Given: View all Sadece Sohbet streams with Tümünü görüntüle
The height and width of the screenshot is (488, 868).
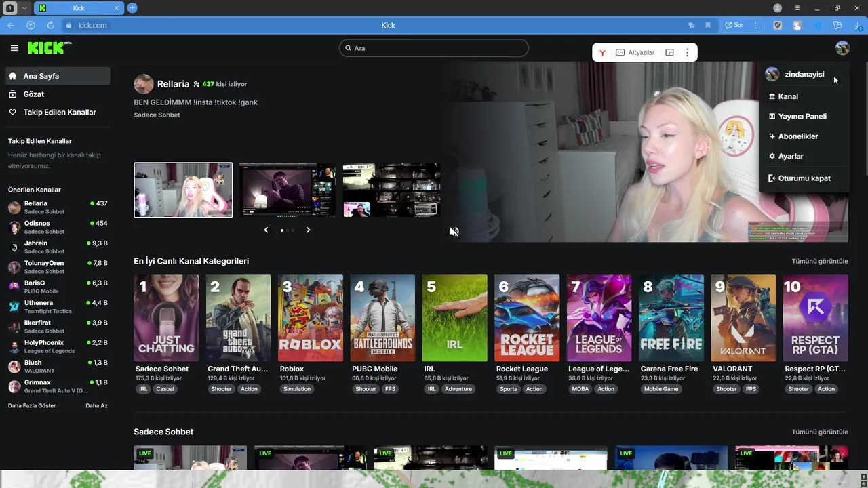Looking at the screenshot, I should point(819,432).
